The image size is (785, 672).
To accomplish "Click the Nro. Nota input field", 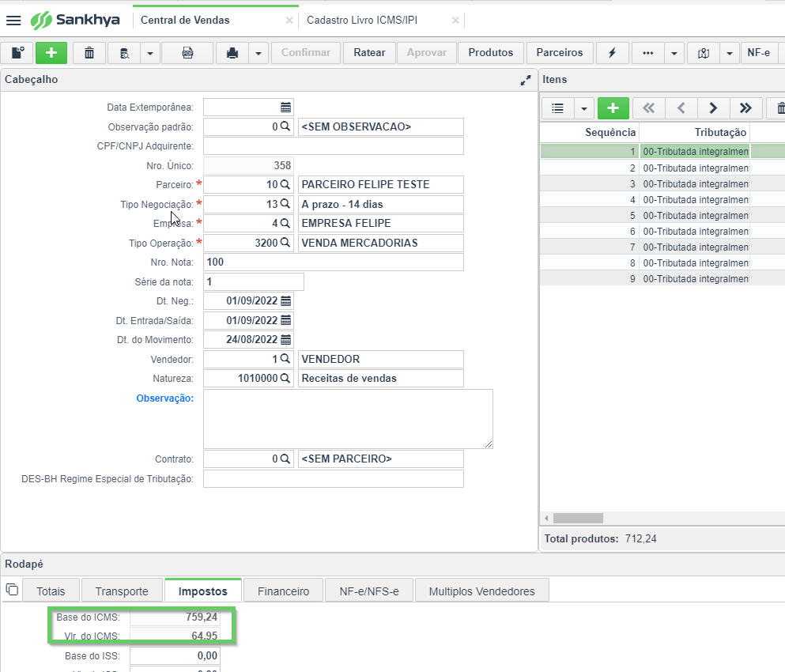I will tap(334, 262).
